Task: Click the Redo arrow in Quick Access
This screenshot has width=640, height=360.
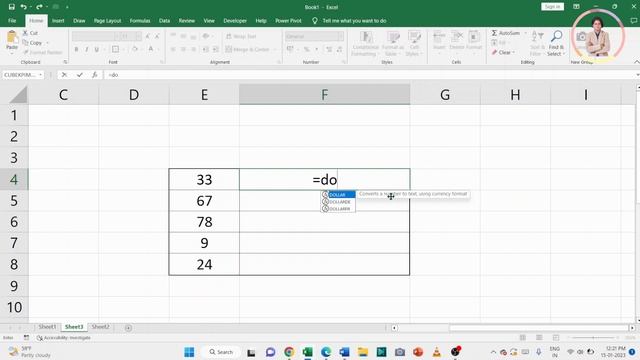Action: 39,7
